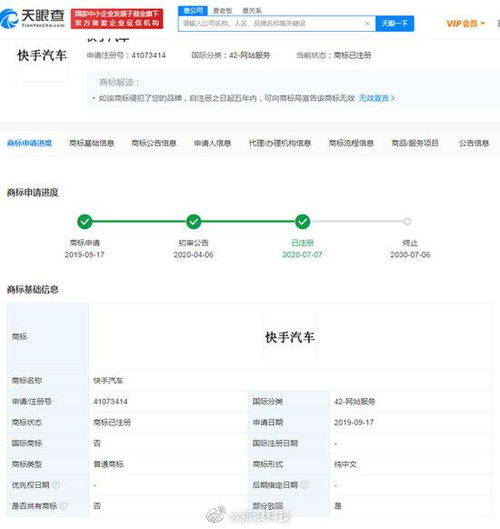500x529 pixels.
Task: Click the Tianyancha logo
Action: point(32,18)
